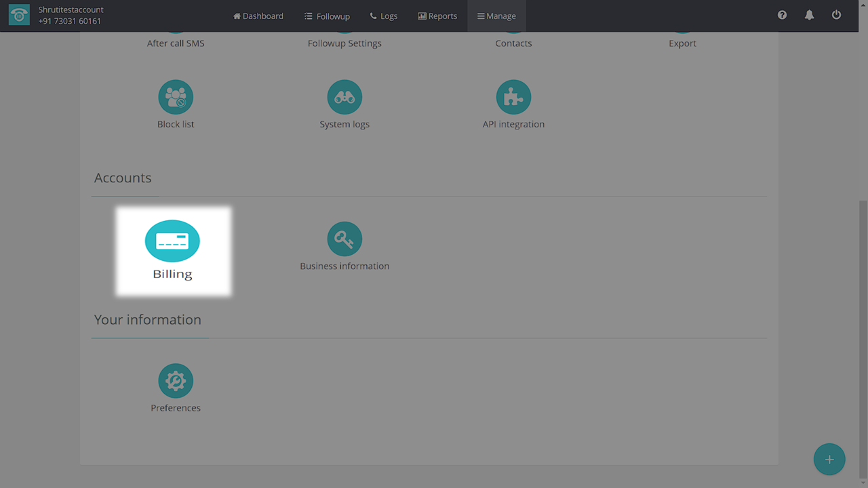Click the help question mark icon

pyautogui.click(x=782, y=16)
